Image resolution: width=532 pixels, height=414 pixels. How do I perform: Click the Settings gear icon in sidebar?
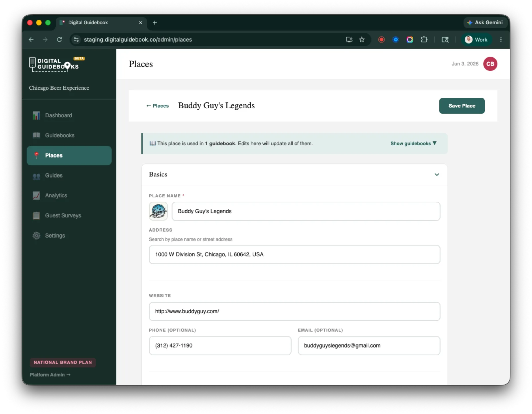(36, 236)
